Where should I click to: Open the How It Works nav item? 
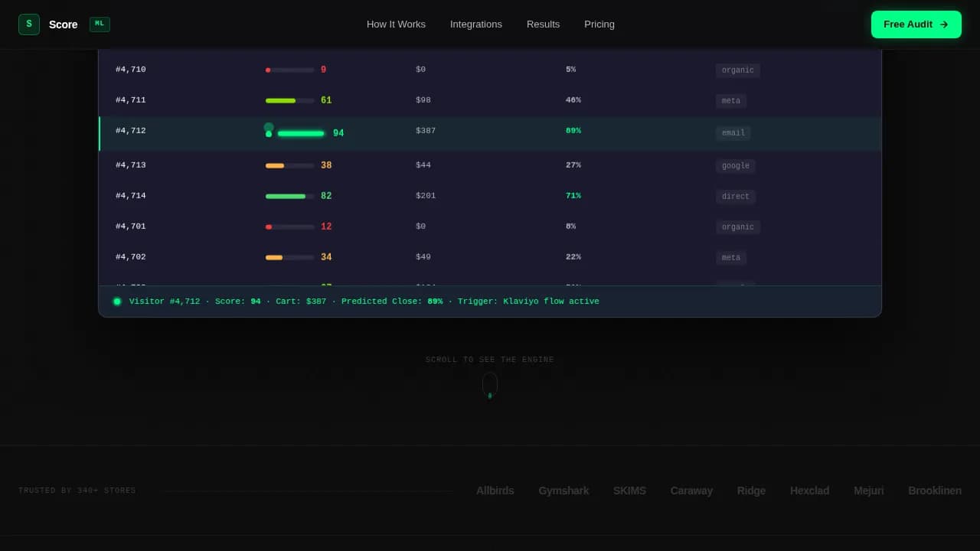pos(396,24)
